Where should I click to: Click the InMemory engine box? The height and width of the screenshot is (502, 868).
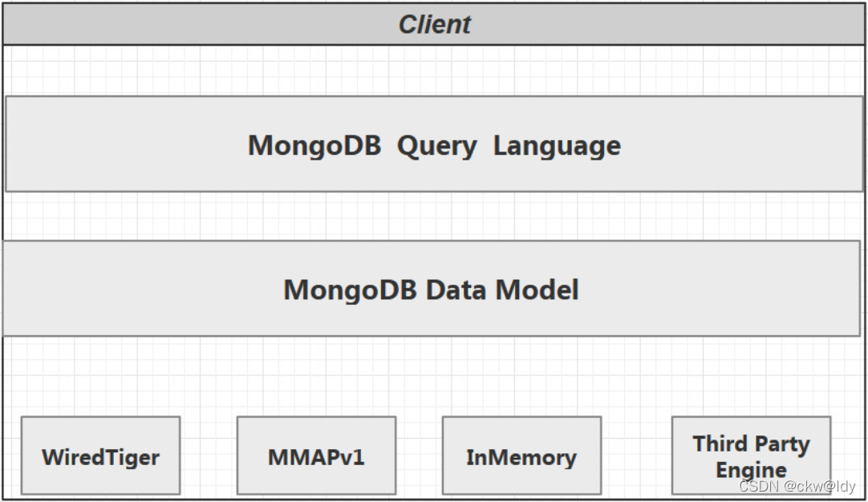522,455
